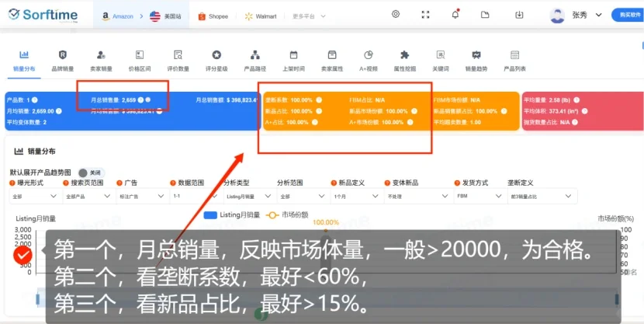Open the 广告 dropdown showing 标注广告
Image resolution: width=644 pixels, height=324 pixels.
(x=142, y=196)
